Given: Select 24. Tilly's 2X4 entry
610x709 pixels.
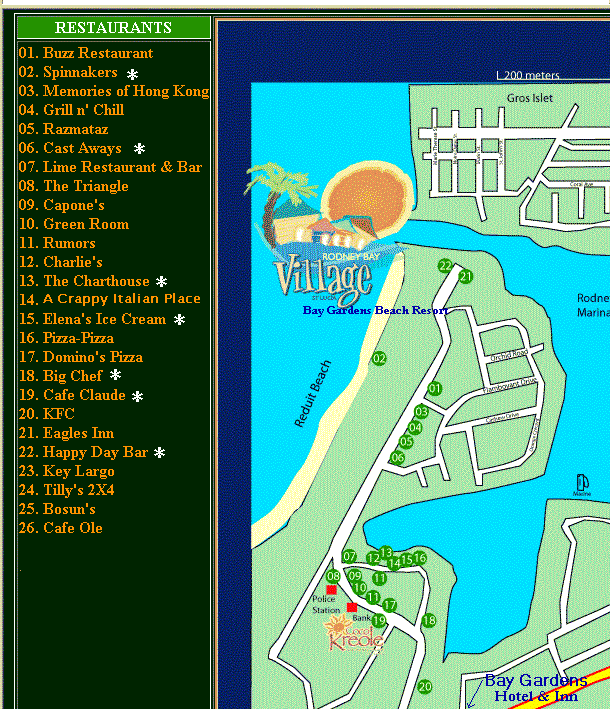Looking at the screenshot, I should coord(66,490).
